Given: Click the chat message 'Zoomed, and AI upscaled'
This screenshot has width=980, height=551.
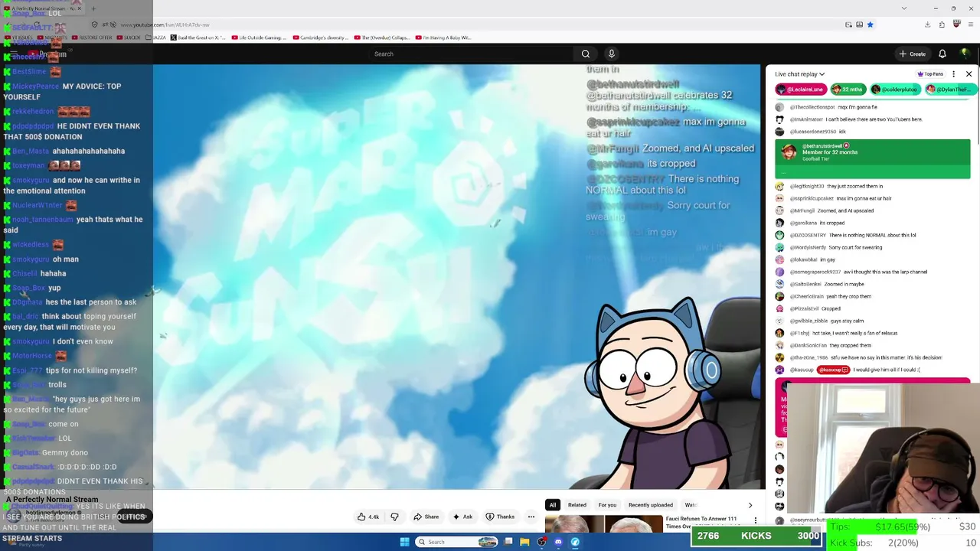Looking at the screenshot, I should [845, 210].
